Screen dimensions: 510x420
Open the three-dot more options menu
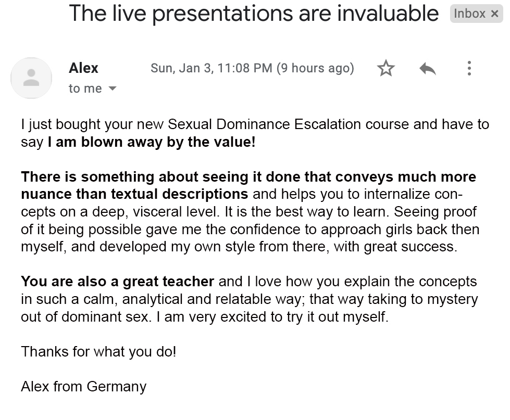pyautogui.click(x=469, y=68)
